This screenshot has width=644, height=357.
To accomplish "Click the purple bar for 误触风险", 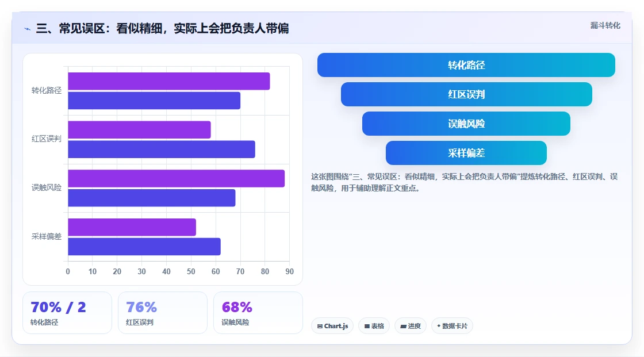I will point(176,178).
